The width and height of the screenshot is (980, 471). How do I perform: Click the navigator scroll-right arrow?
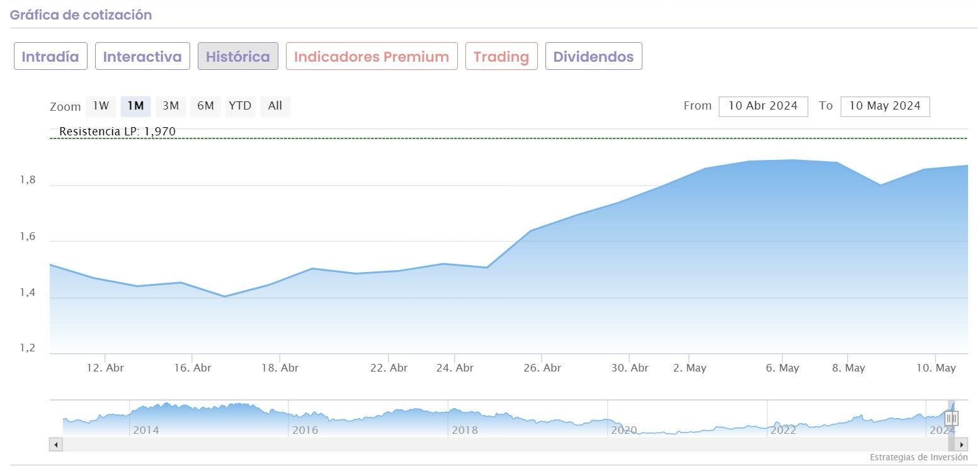[x=962, y=445]
